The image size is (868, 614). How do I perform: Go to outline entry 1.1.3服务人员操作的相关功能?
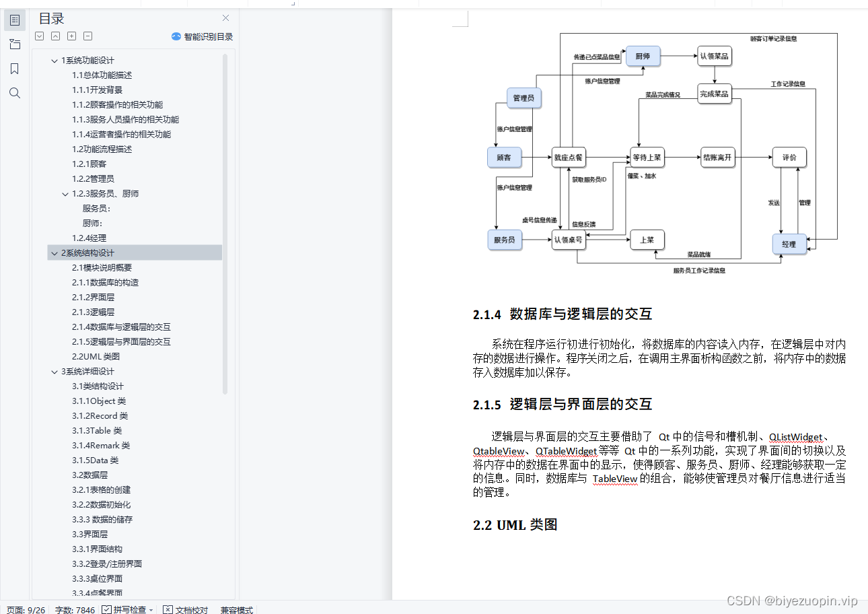126,119
